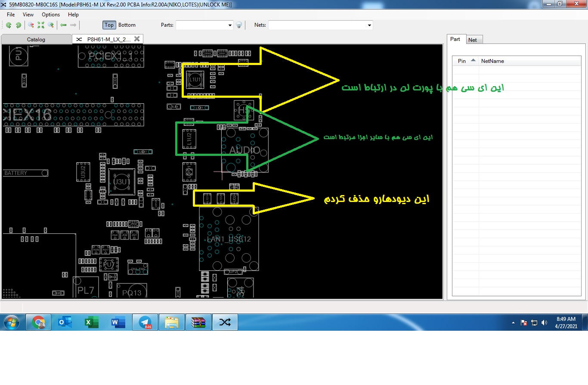Viewport: 588px width, 385px height.
Task: Open the Nets dropdown list
Action: (369, 25)
